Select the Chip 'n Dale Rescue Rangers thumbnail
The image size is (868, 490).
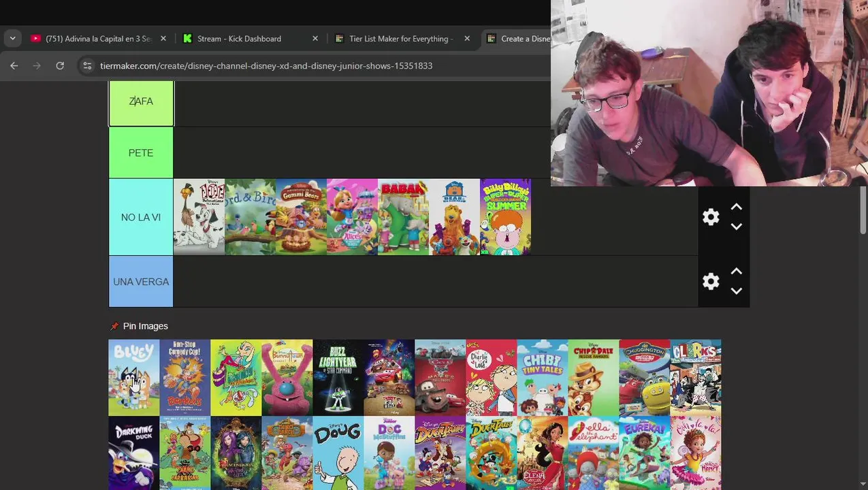pos(594,378)
